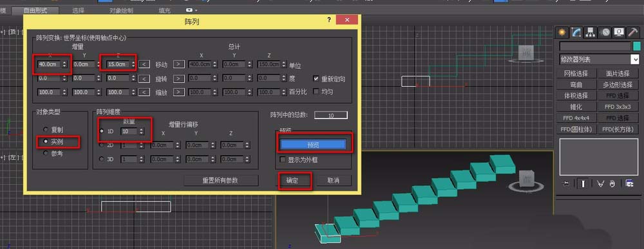Open the Modify command panel tab
Image resolution: width=644 pixels, height=249 pixels.
click(x=576, y=32)
